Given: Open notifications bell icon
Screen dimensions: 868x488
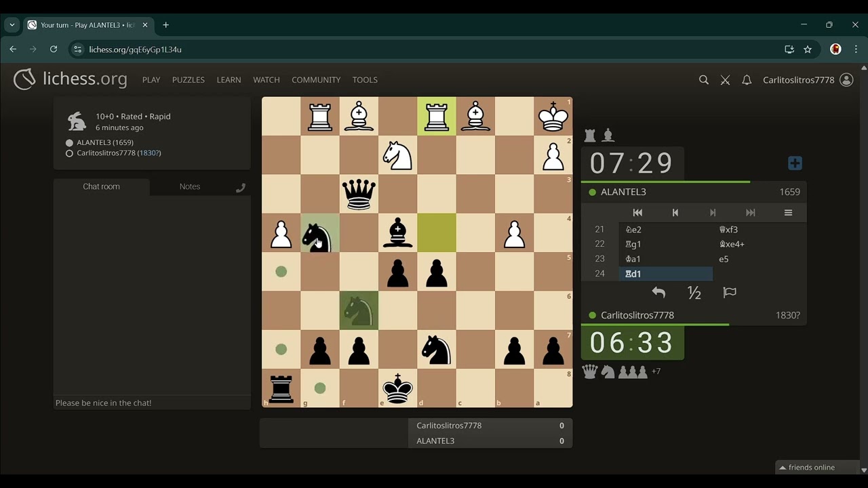Looking at the screenshot, I should [x=747, y=80].
